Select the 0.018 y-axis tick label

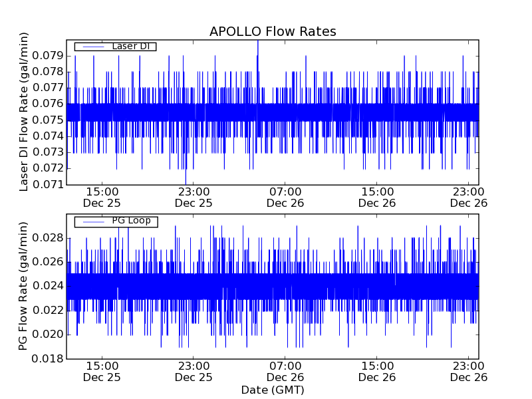[48, 358]
